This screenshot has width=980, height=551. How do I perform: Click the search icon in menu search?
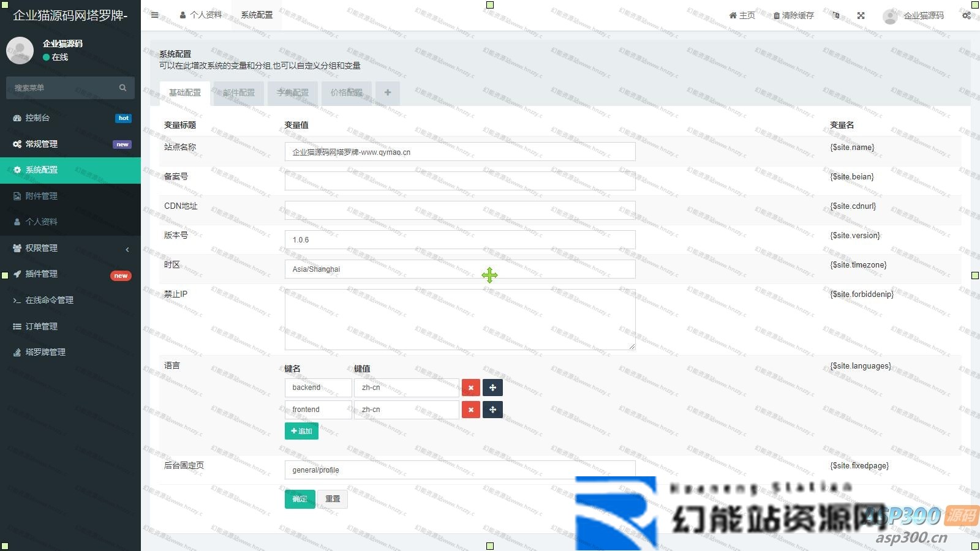[123, 88]
